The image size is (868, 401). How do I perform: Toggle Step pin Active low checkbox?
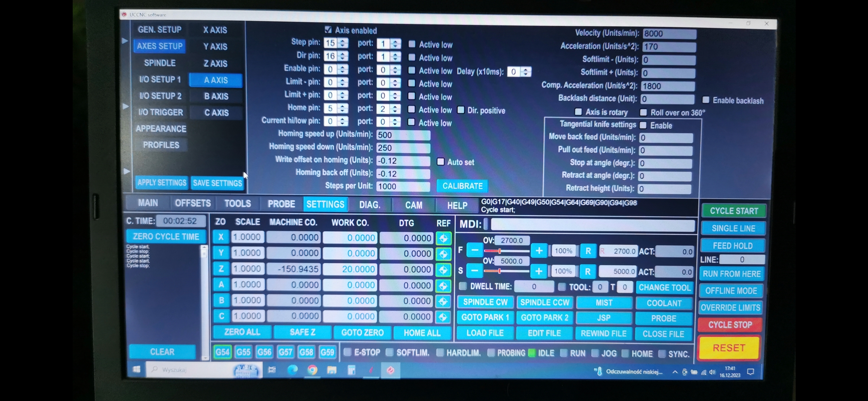412,44
